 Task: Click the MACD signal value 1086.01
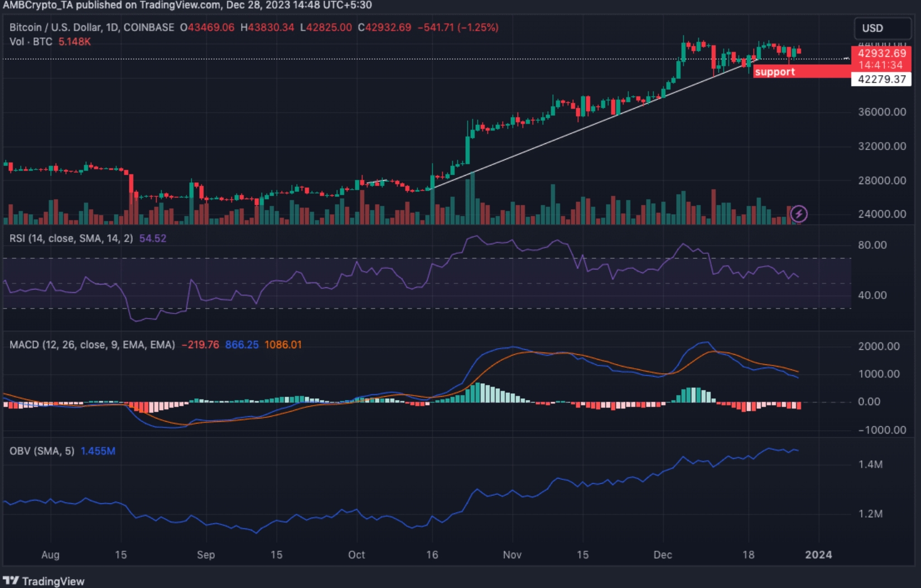[283, 345]
